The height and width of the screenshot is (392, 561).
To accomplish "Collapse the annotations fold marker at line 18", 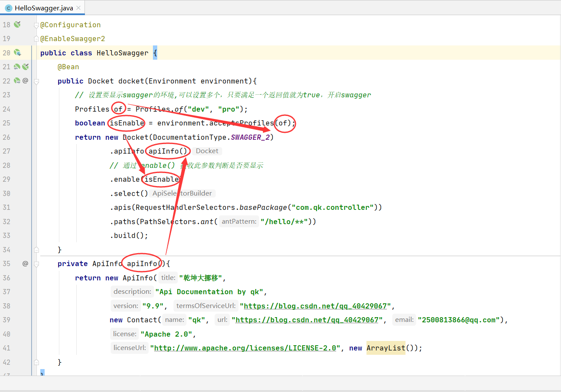I will [36, 25].
